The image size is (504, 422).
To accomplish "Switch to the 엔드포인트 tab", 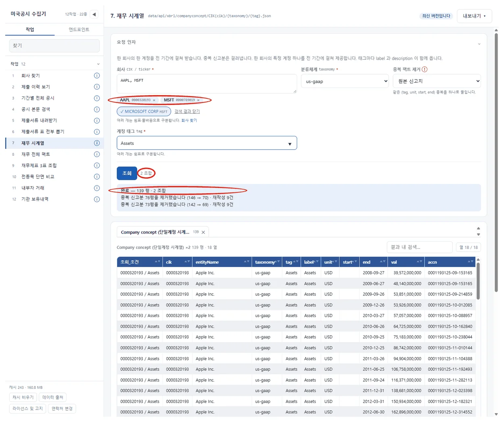I will (x=79, y=29).
